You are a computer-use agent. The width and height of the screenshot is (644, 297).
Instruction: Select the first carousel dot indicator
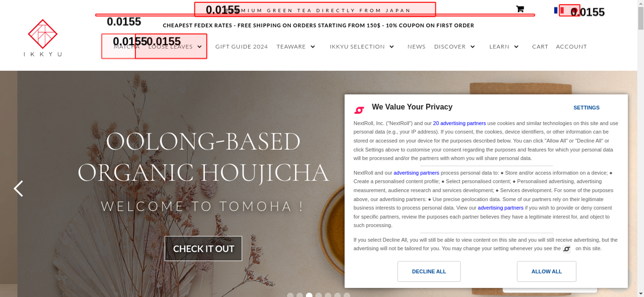[290, 295]
